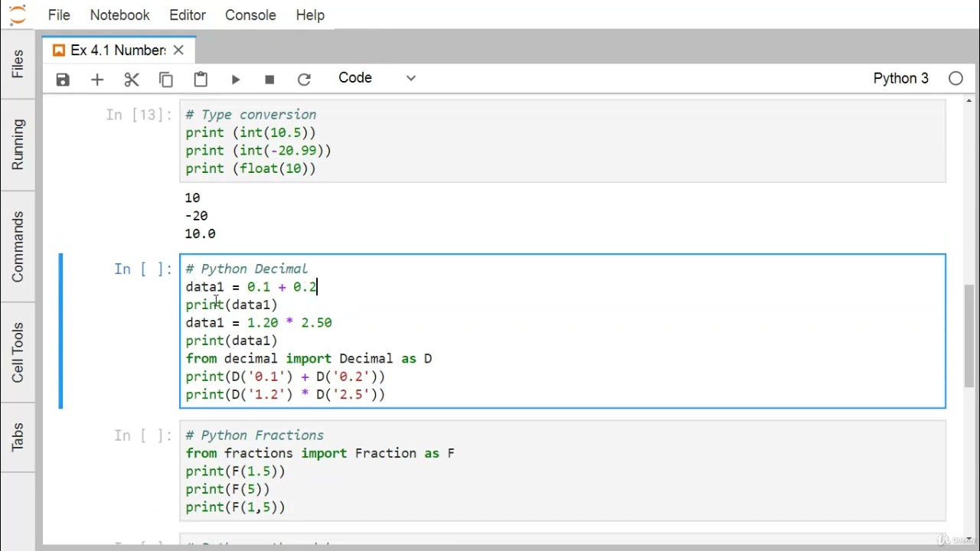Viewport: 980px width, 551px height.
Task: Run the selected cell
Action: click(235, 80)
